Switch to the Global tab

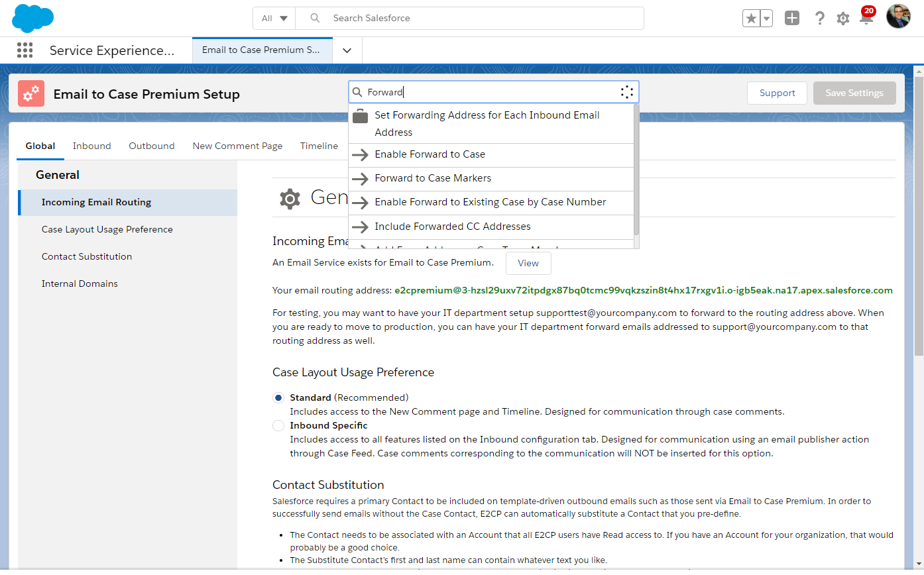click(x=40, y=146)
